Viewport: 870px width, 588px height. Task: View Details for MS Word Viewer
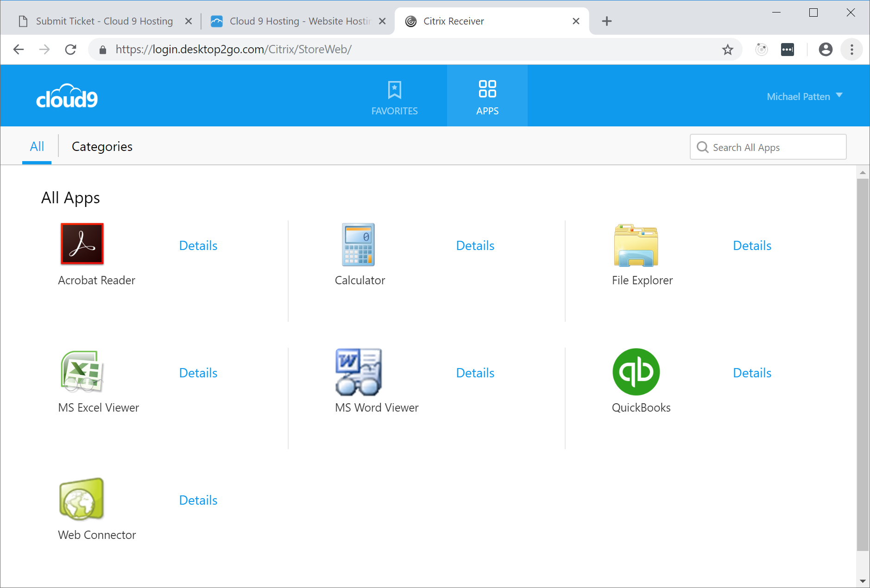pos(475,373)
